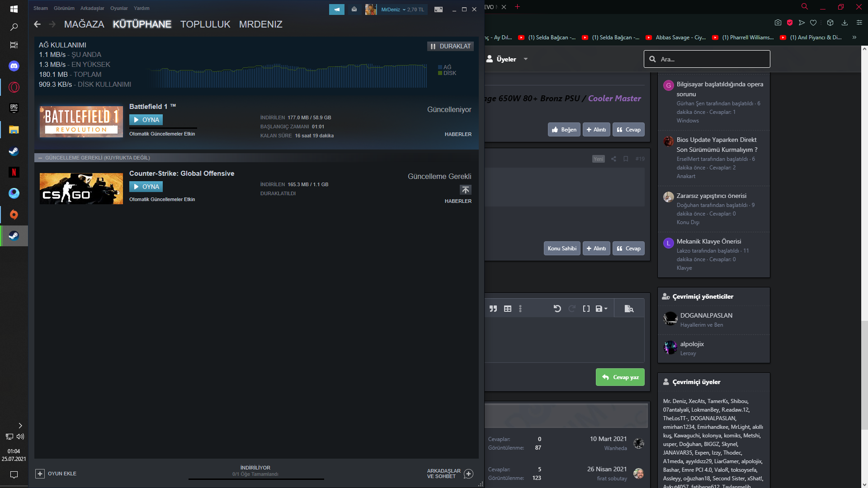Open browser downloads icon
This screenshot has height=488, width=868.
point(844,23)
